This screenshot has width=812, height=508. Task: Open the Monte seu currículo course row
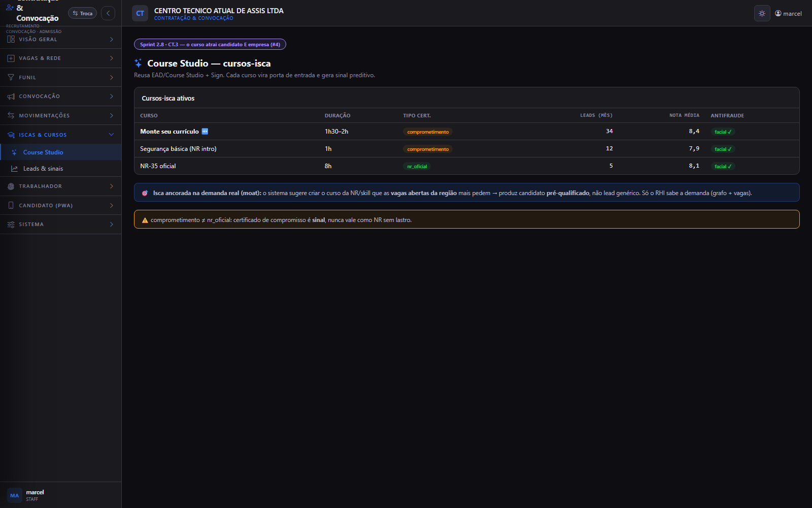(x=466, y=132)
